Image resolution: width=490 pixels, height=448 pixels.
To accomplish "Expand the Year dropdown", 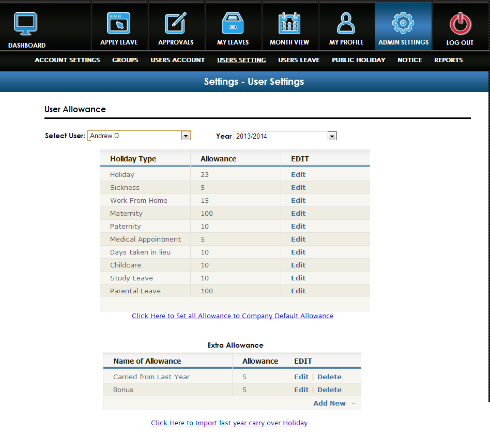I will pyautogui.click(x=332, y=136).
